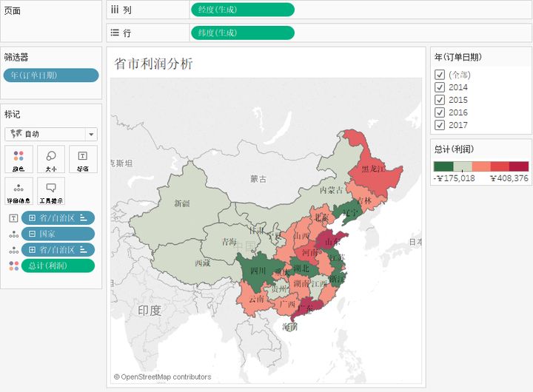Click the 总计(利润) legend title

(454, 149)
